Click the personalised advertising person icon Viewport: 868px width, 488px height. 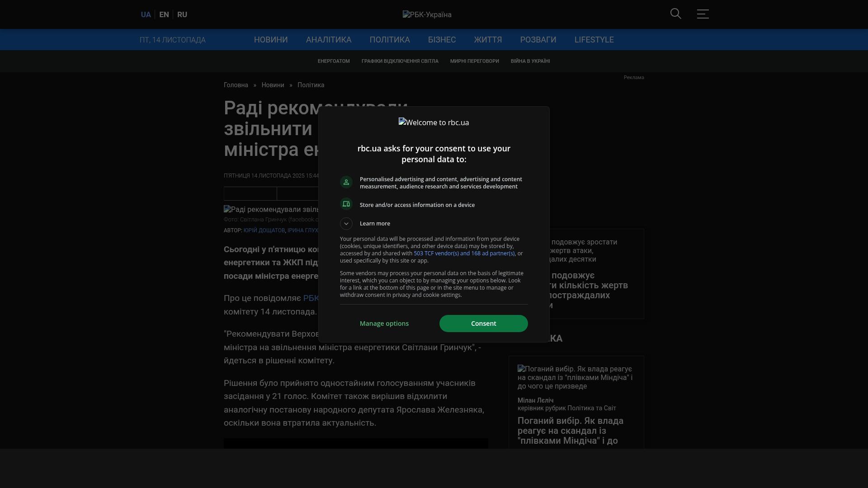[346, 182]
